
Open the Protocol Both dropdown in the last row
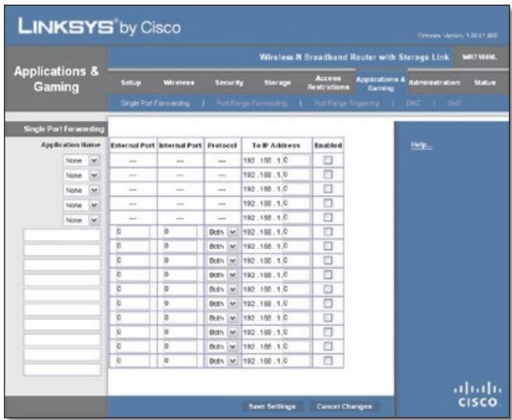(x=222, y=361)
